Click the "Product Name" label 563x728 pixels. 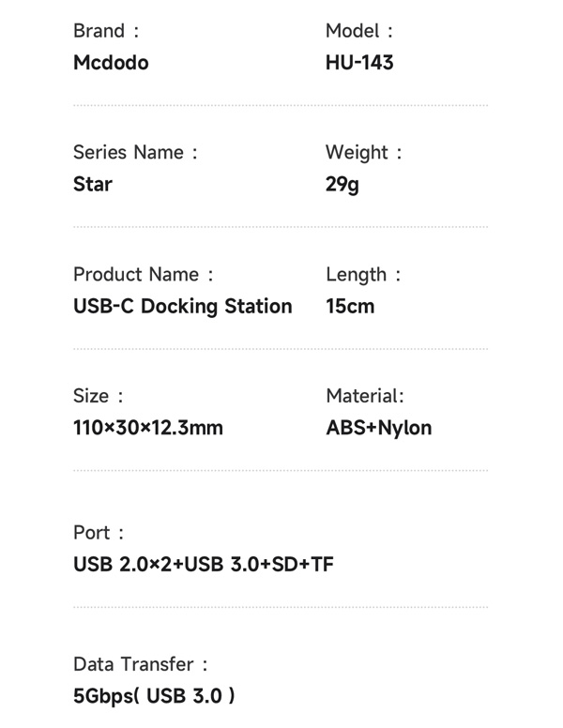click(136, 274)
